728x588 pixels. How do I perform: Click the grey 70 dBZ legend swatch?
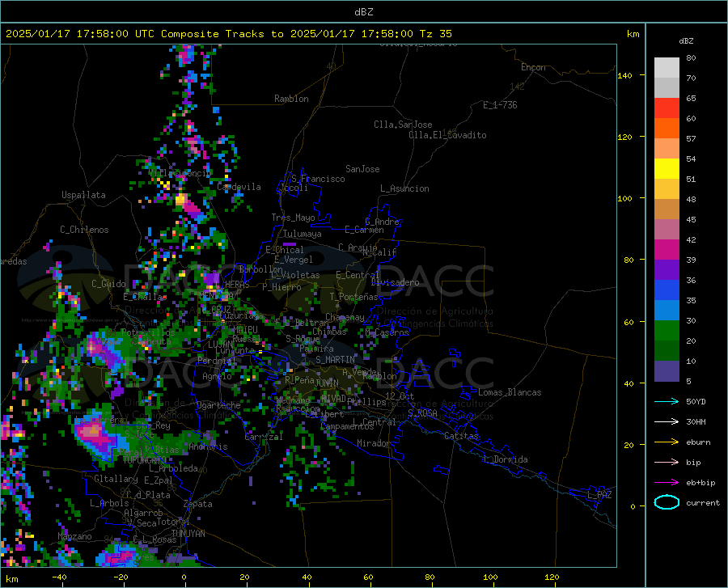667,87
